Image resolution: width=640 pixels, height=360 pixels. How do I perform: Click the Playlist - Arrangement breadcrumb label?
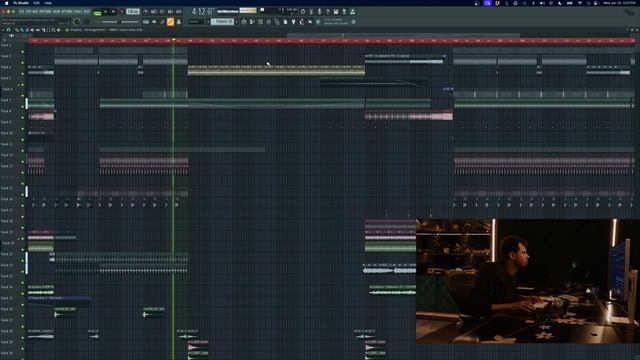[x=88, y=30]
